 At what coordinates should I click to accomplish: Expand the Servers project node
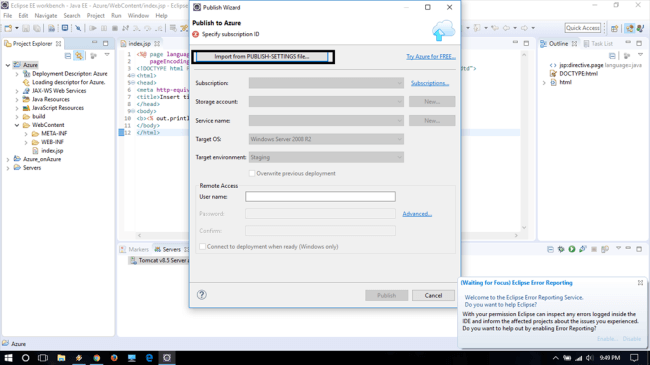click(x=8, y=168)
